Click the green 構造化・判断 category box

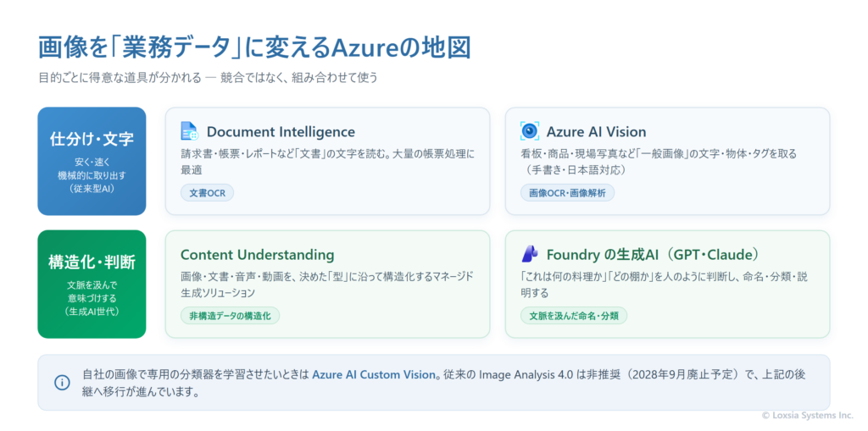92,284
